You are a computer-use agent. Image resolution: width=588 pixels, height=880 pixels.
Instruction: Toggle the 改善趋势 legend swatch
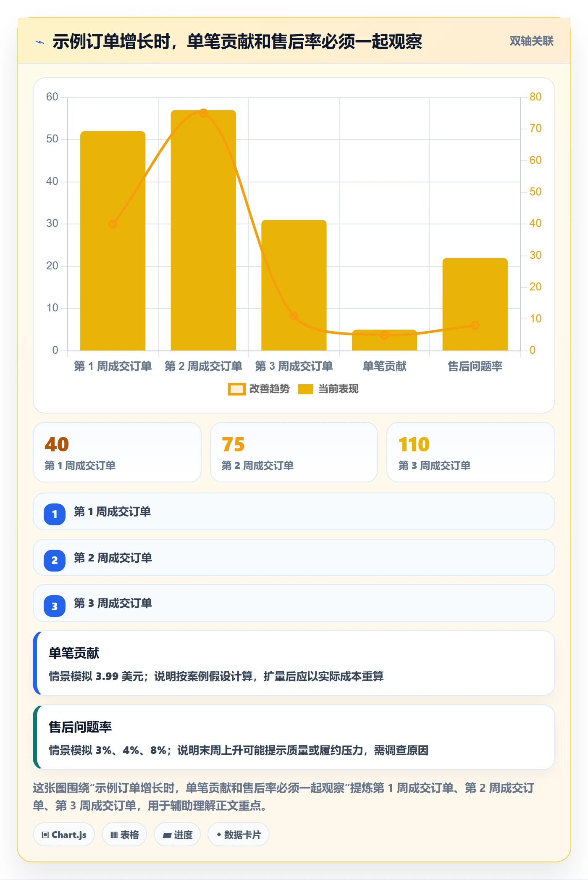[236, 389]
